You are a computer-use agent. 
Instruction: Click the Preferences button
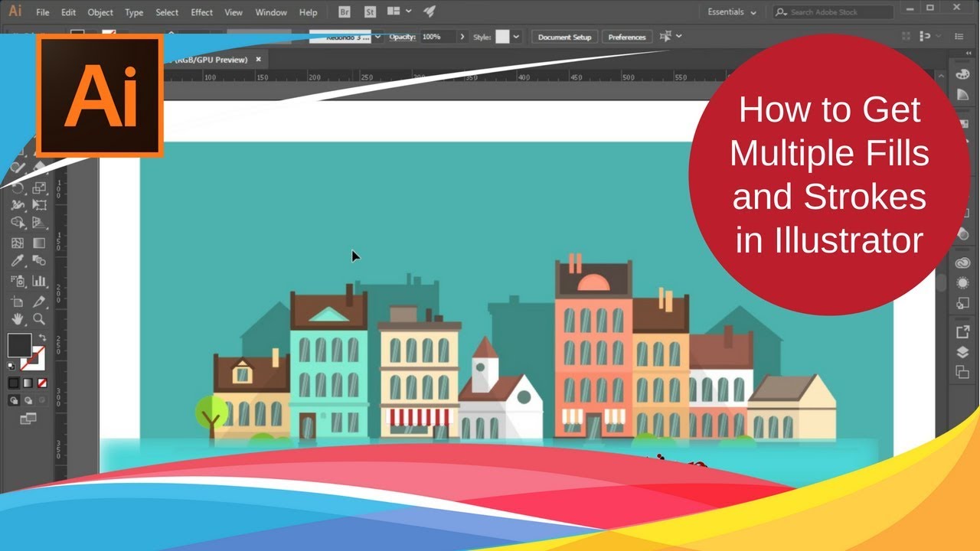coord(627,37)
